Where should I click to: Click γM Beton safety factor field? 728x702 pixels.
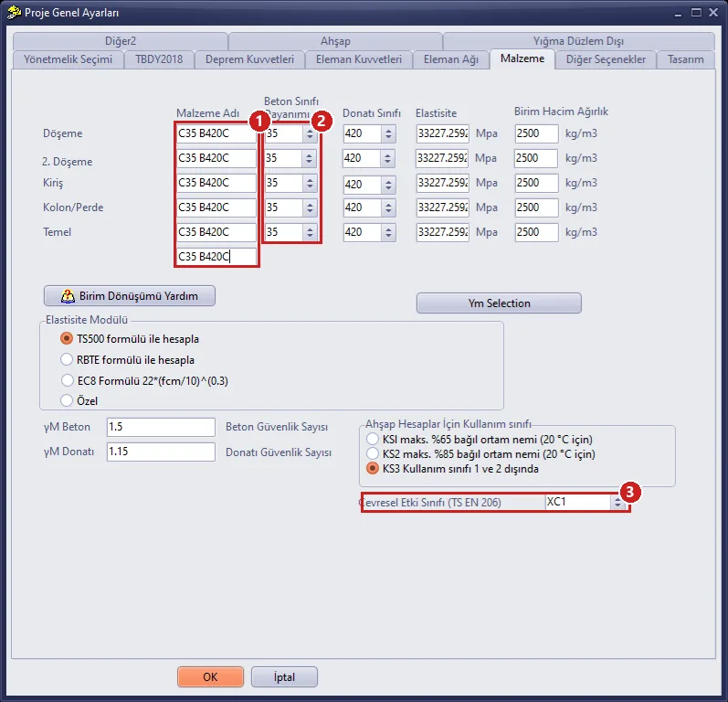[x=161, y=427]
